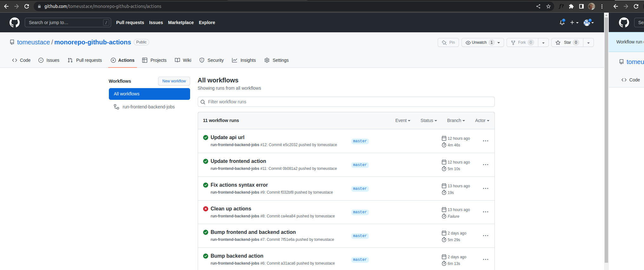Open Marketplace in the top header
644x270 pixels.
point(181,22)
